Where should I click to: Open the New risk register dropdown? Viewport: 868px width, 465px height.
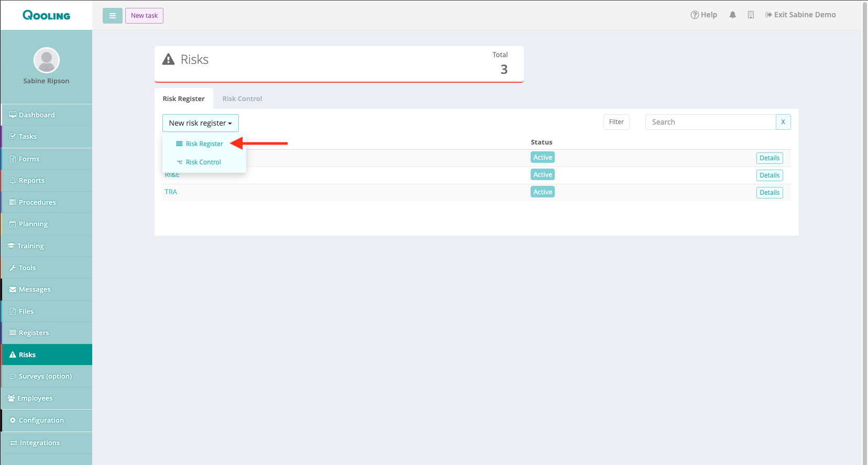pos(201,123)
